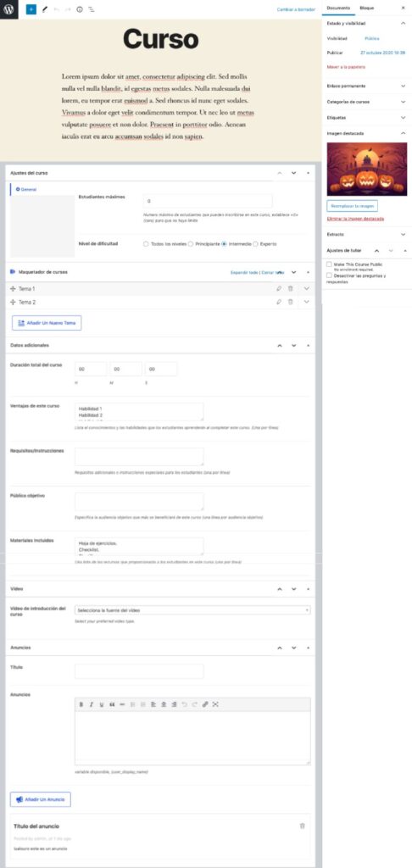
Task: Toggle underline in the Anuncios editor
Action: (102, 704)
